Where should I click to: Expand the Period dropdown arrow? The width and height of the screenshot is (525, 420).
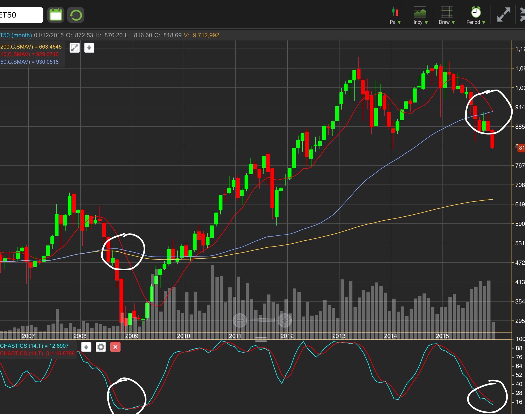pyautogui.click(x=484, y=22)
